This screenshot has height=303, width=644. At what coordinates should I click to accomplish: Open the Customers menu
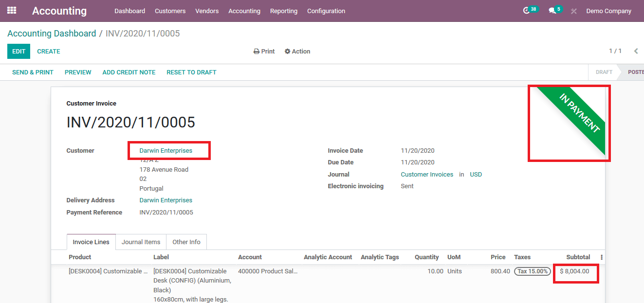[x=170, y=11]
